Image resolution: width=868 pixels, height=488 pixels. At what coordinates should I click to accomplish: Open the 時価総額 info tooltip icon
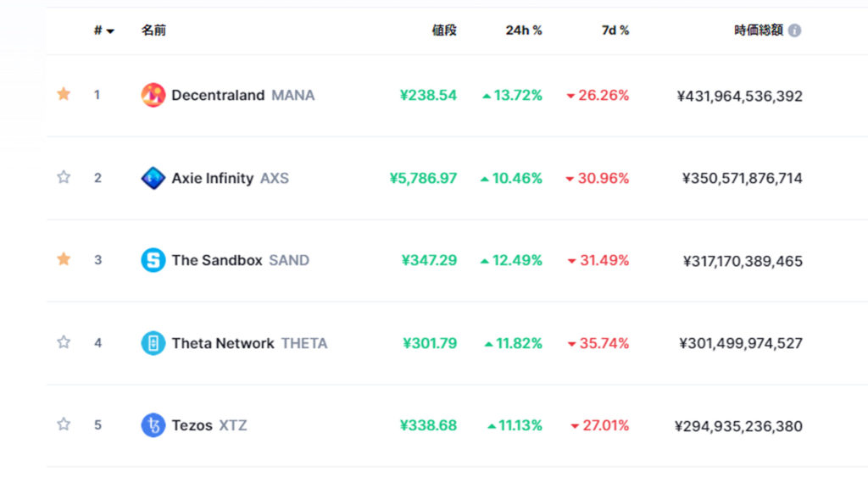coord(795,30)
